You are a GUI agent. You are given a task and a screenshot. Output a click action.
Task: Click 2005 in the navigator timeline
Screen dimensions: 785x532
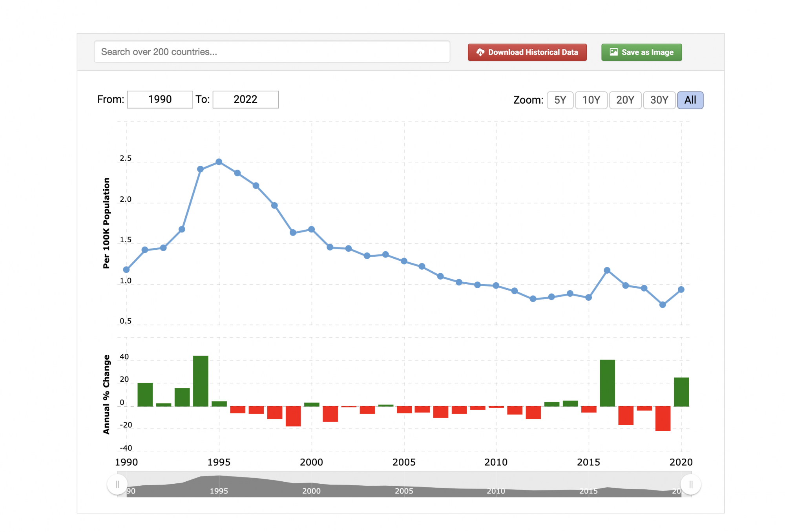tap(404, 491)
